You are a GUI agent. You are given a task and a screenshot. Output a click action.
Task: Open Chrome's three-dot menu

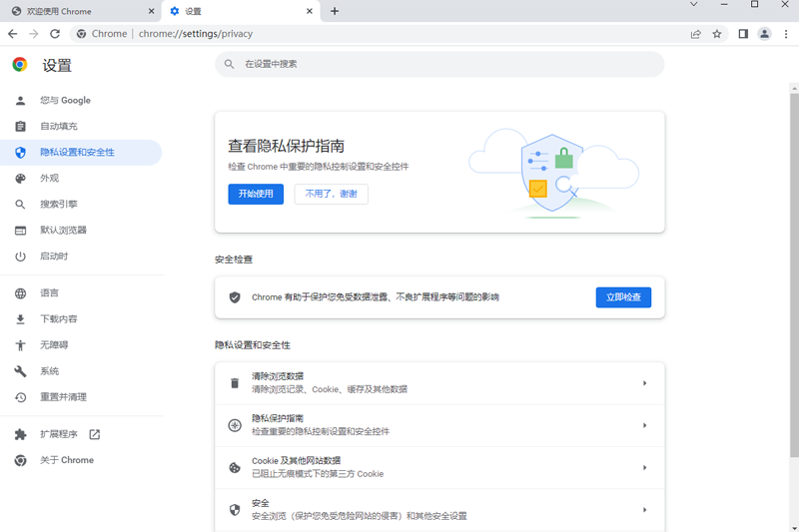(785, 34)
